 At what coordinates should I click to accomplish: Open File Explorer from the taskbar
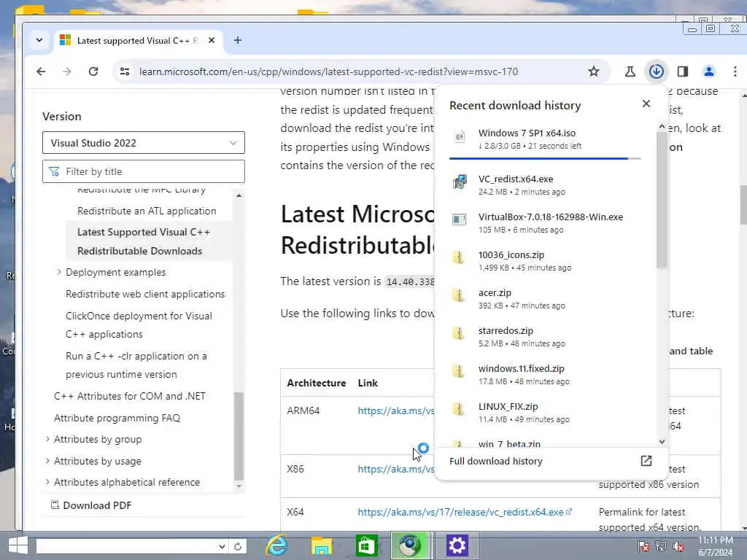pos(322,545)
